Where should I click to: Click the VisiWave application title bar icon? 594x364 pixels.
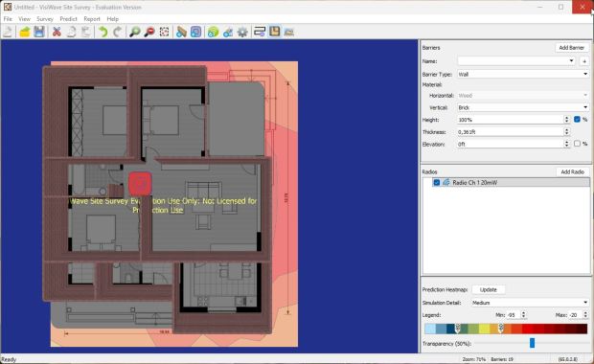click(x=8, y=7)
